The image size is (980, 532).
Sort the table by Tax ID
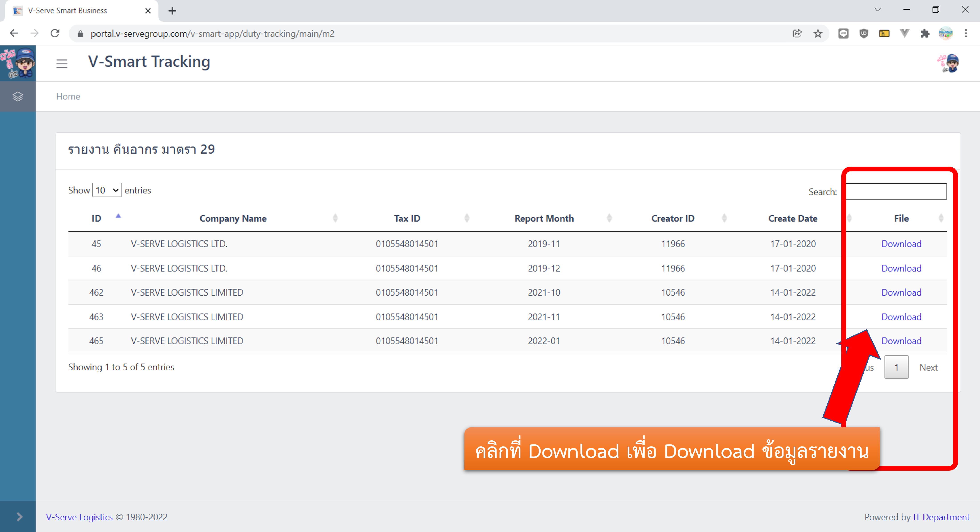coord(407,218)
